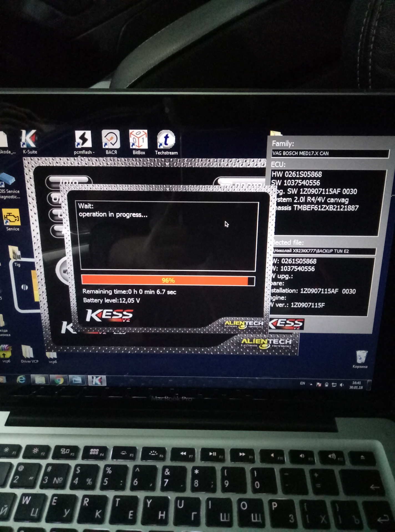Launch Internet Explorer from the taskbar
The width and height of the screenshot is (395, 532).
point(21,379)
